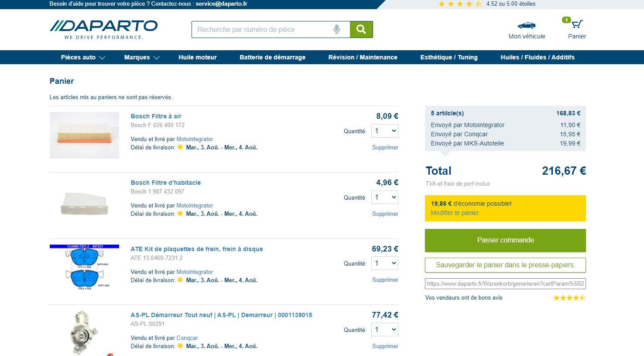This screenshot has width=644, height=356.
Task: Remove AS-PL Démarreur from cart
Action: pyautogui.click(x=385, y=346)
